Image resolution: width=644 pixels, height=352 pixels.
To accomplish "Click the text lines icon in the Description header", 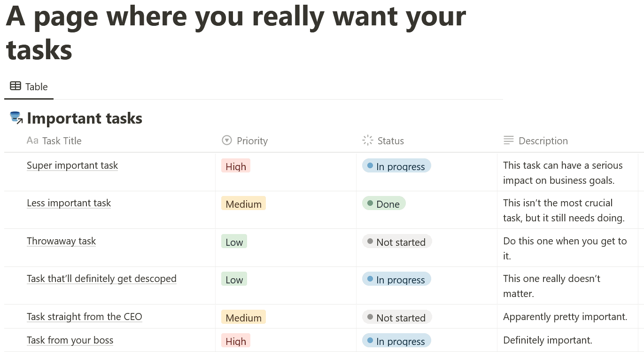I will tap(508, 140).
